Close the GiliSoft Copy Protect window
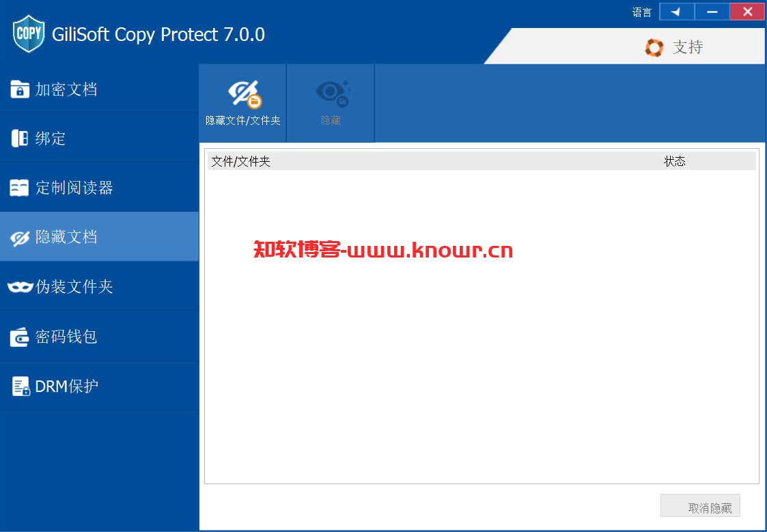The width and height of the screenshot is (767, 532). pos(747,12)
